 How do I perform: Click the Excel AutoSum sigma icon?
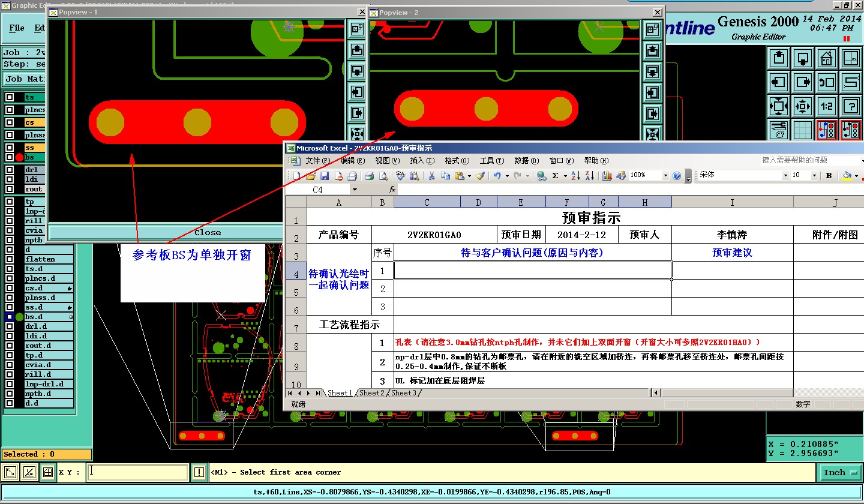pyautogui.click(x=556, y=176)
